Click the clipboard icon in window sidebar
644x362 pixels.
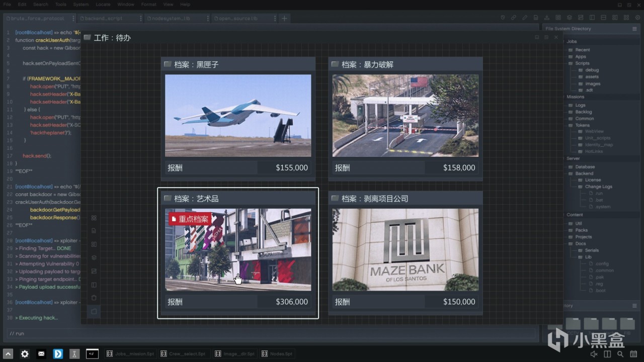point(94,298)
